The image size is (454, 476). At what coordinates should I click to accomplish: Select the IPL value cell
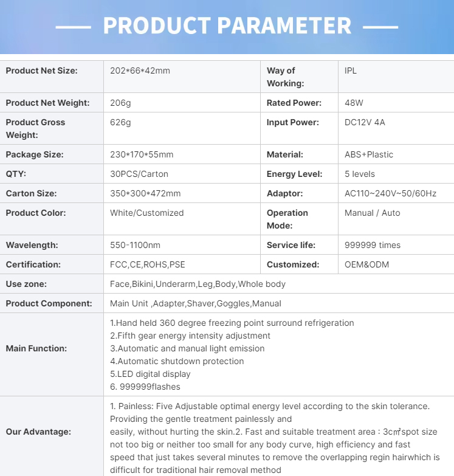coord(351,71)
